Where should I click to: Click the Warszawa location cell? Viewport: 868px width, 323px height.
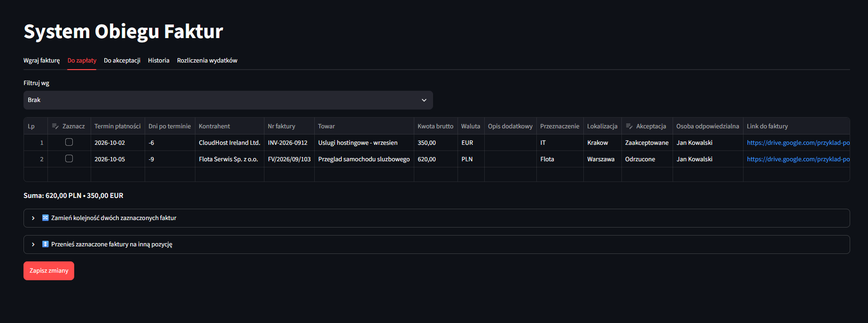[603, 159]
